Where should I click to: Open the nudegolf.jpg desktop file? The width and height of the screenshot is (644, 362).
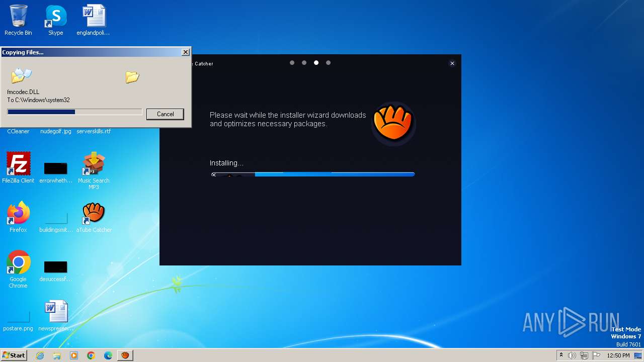55,131
